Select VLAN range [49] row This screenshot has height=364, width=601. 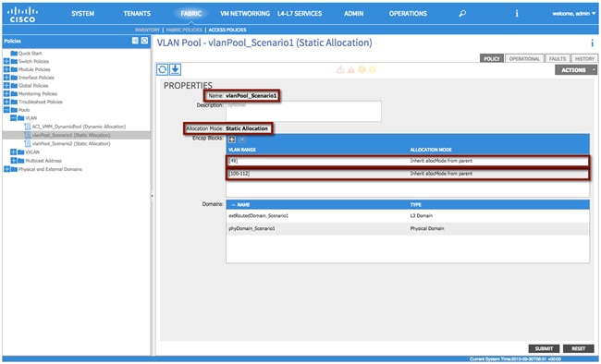408,161
